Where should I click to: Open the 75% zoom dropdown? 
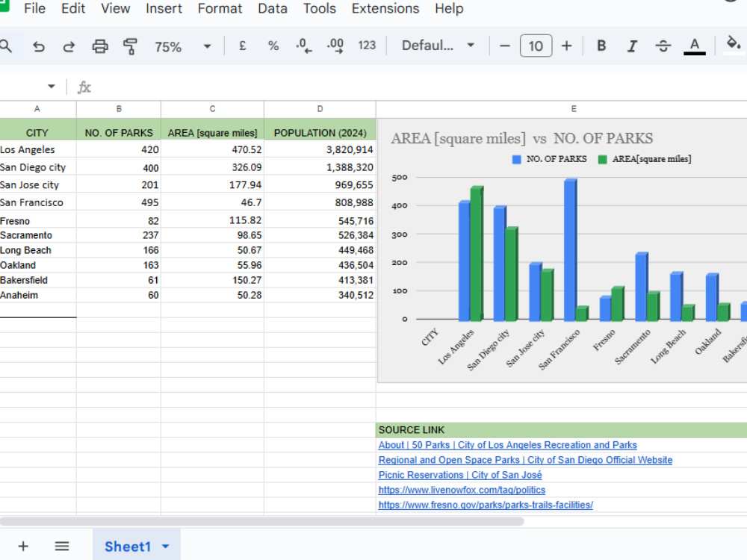182,46
